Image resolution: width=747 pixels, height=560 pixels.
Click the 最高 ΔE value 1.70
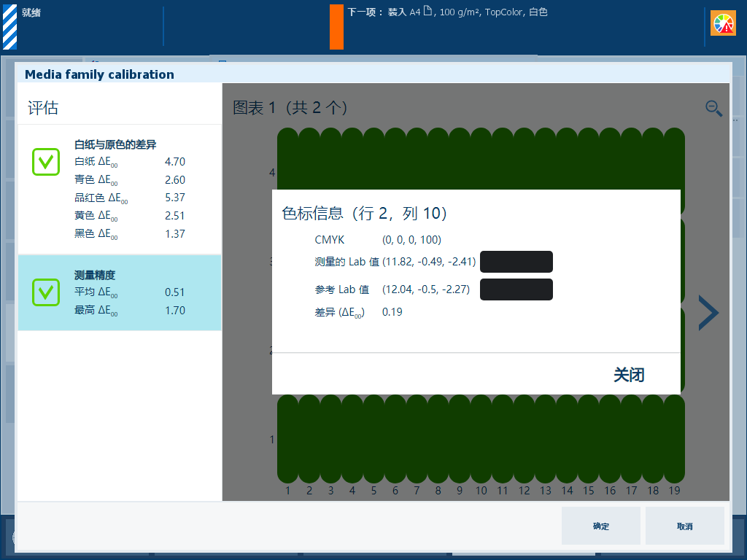[175, 311]
